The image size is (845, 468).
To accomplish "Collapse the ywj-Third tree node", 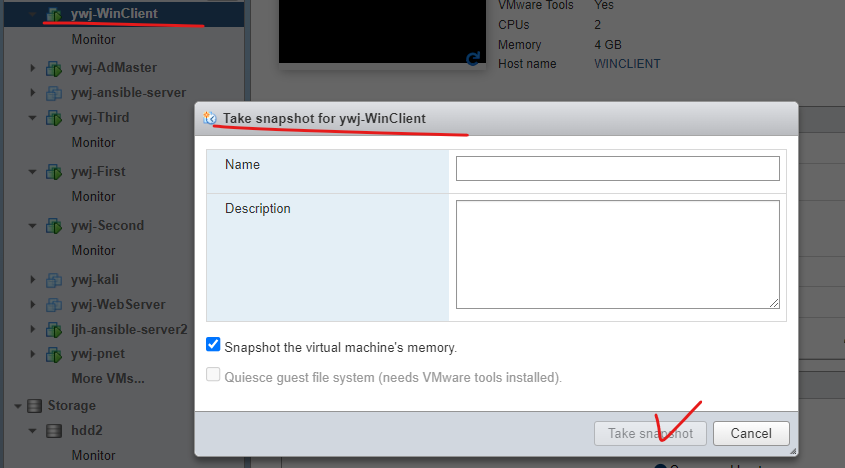I will pos(32,118).
